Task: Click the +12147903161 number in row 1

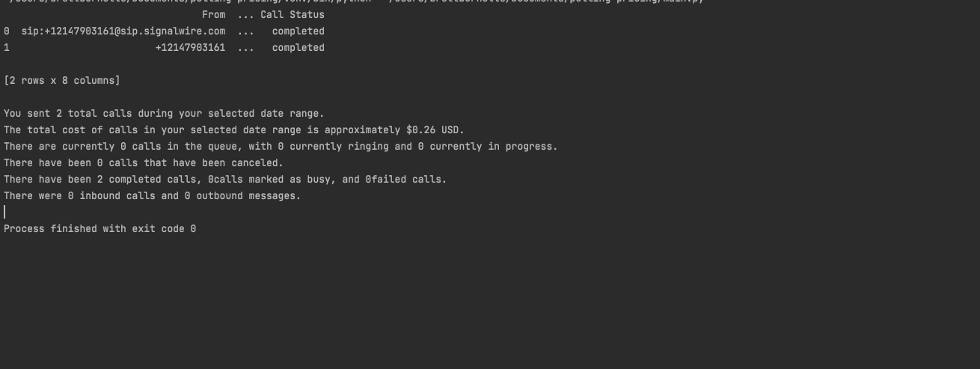Action: [x=190, y=48]
